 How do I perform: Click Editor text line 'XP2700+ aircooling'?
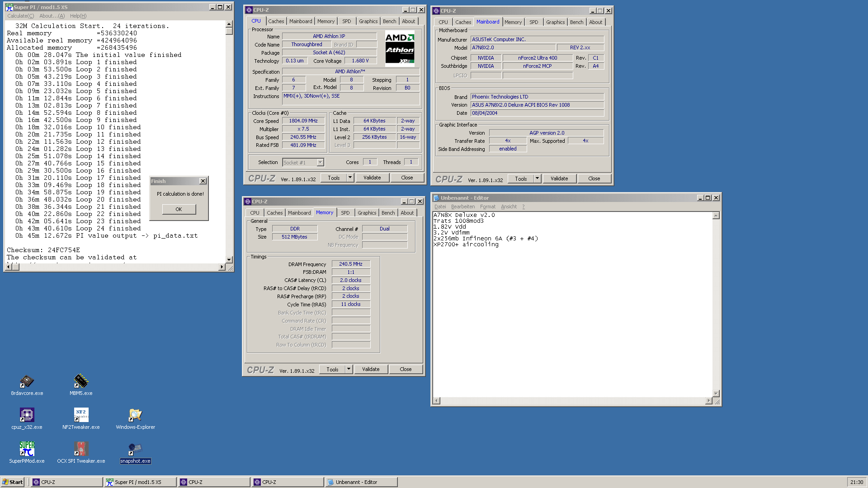tap(466, 244)
